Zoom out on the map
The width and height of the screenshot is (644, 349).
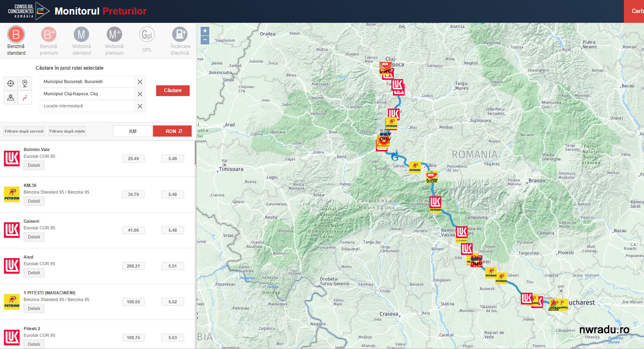205,40
